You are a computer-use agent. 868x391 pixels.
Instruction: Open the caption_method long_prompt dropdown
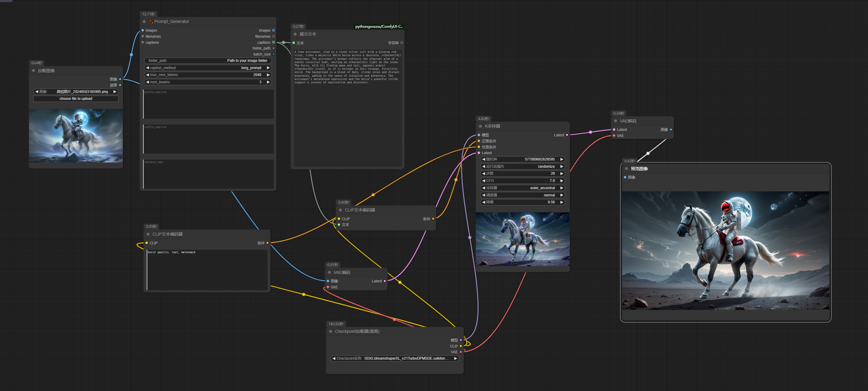[208, 68]
